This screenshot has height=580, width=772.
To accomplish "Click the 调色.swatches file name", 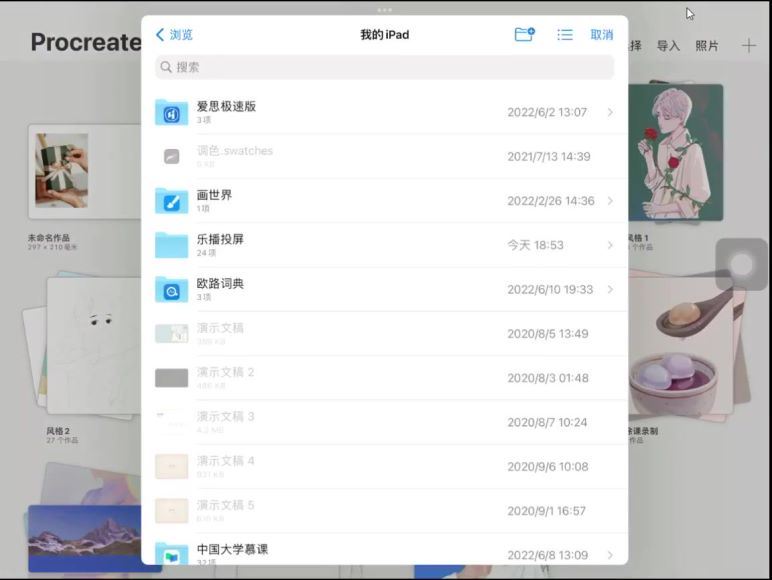I will click(x=235, y=151).
